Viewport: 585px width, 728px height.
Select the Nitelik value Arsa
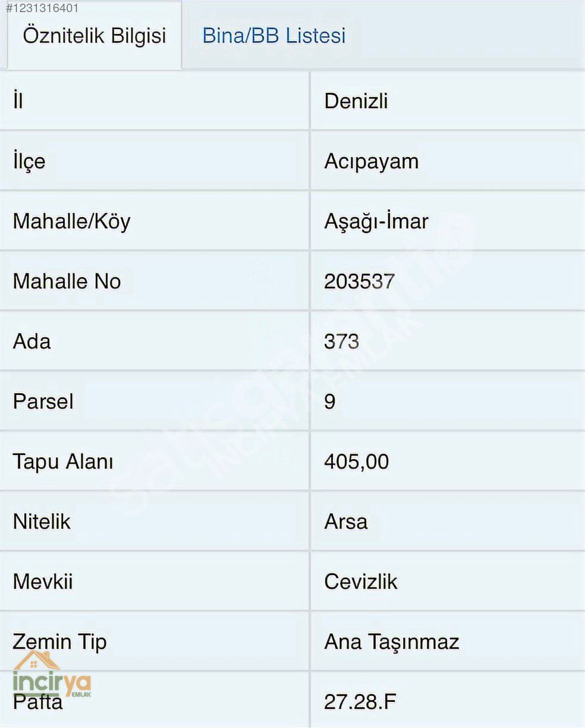tap(346, 522)
